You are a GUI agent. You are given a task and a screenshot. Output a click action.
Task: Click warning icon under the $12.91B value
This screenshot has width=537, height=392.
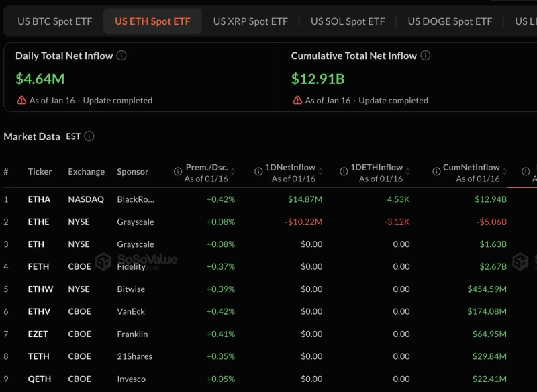pos(297,100)
